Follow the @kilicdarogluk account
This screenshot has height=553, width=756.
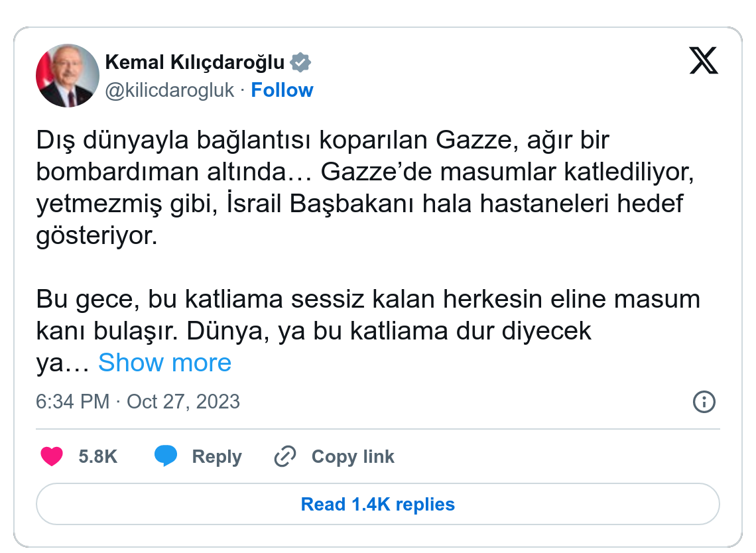(282, 90)
